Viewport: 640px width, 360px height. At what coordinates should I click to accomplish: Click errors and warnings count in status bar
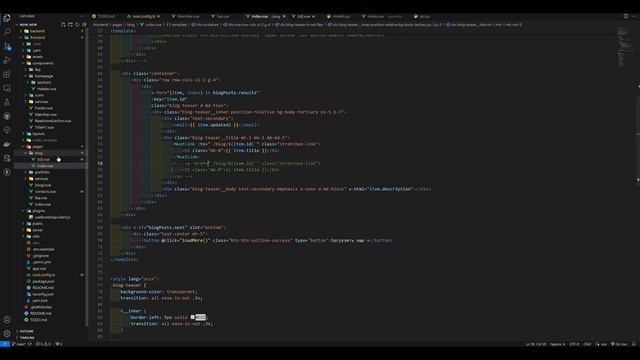tap(43, 344)
